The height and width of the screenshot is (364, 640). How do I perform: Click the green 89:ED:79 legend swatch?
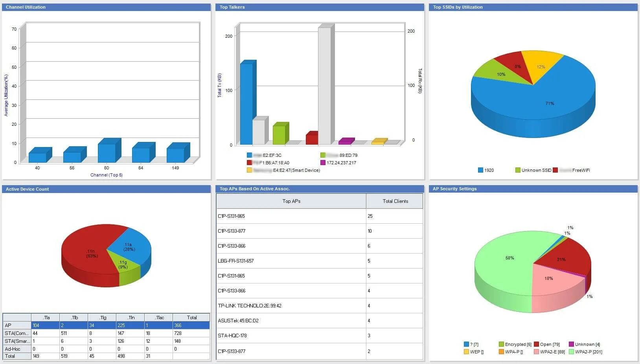coord(323,155)
